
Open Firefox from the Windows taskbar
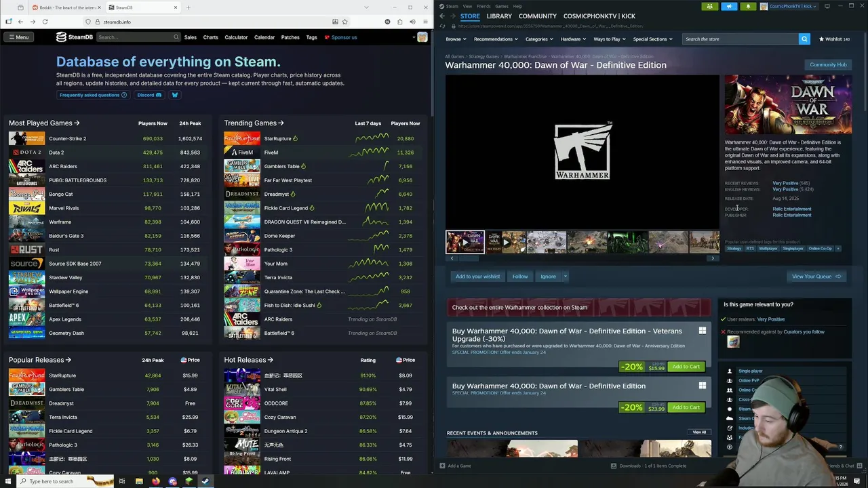tap(155, 481)
